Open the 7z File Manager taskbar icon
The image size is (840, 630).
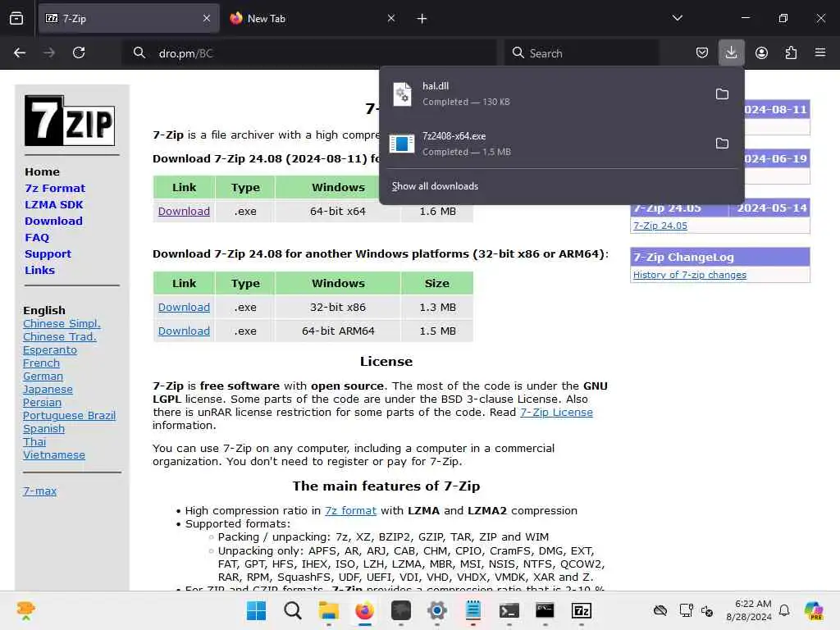(582, 610)
